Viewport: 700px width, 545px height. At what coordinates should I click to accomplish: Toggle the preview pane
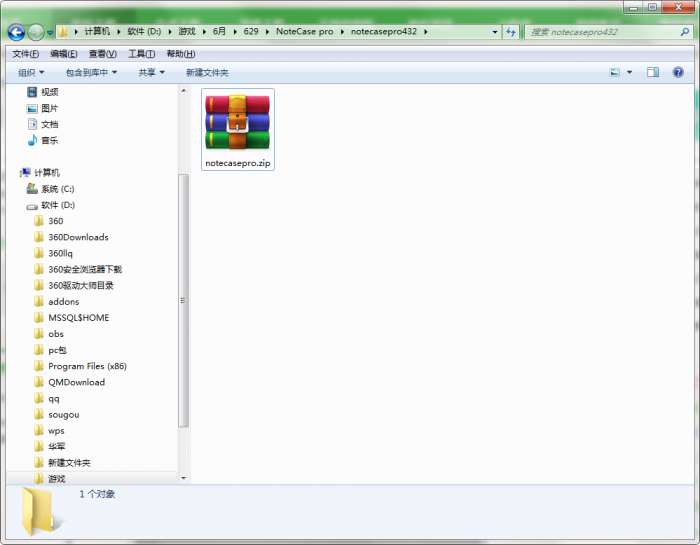click(653, 72)
